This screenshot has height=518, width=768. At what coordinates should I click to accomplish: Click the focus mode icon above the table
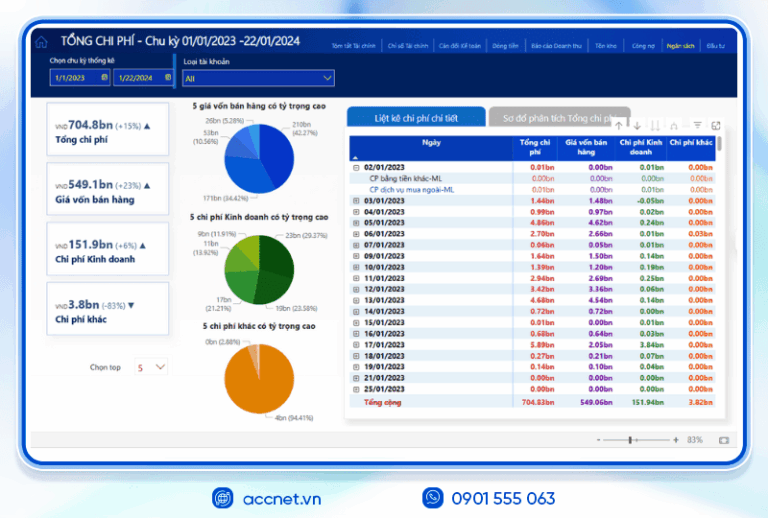click(x=715, y=125)
